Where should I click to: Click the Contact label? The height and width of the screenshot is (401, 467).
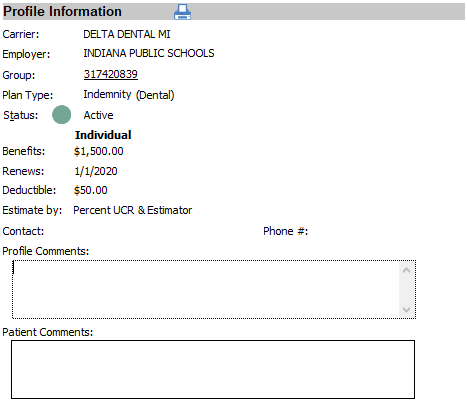tap(23, 231)
